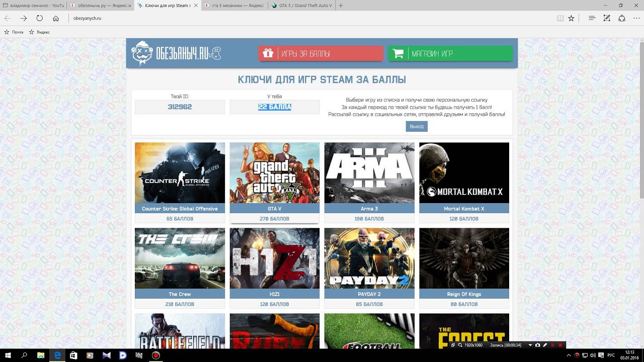Refresh the current page
This screenshot has height=362, width=644.
click(x=40, y=18)
